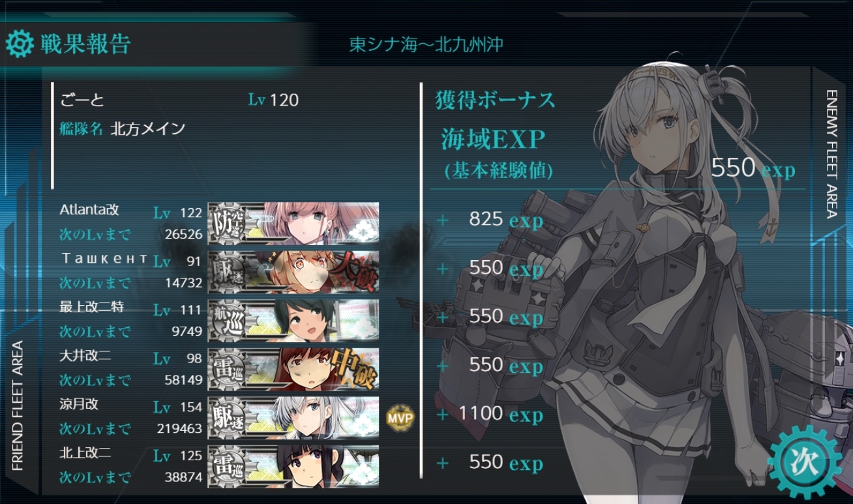Click the 防空巡 class icon on Atlanta改
Image resolution: width=853 pixels, height=504 pixels.
pyautogui.click(x=227, y=223)
